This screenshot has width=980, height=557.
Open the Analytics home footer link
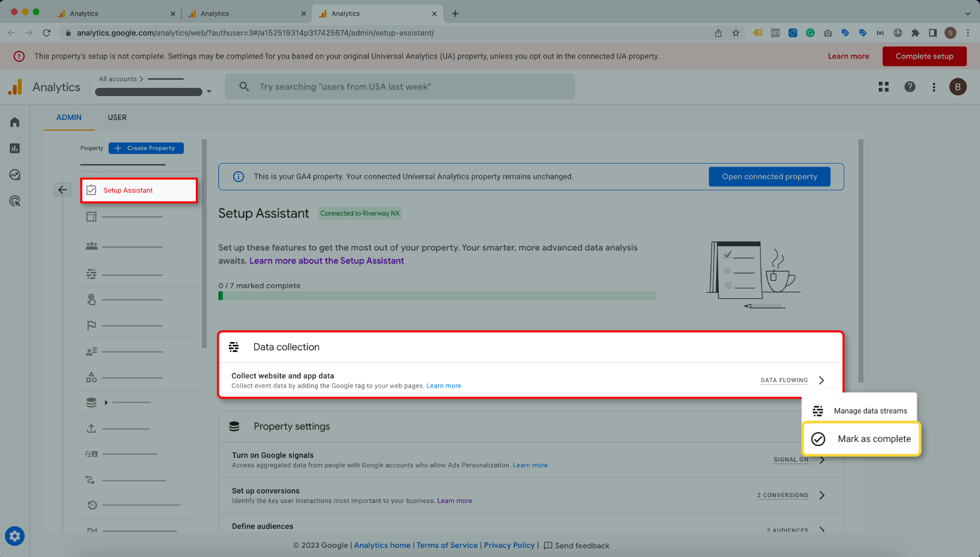382,545
